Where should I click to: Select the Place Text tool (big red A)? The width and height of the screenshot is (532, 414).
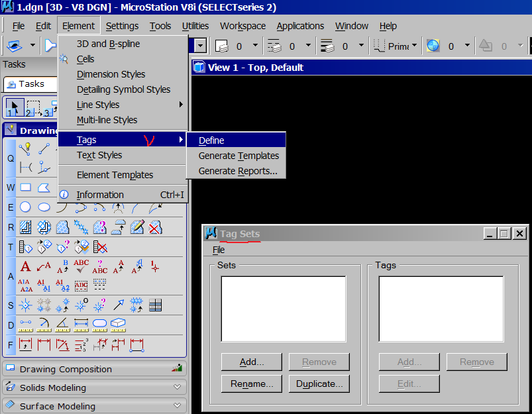(26, 266)
